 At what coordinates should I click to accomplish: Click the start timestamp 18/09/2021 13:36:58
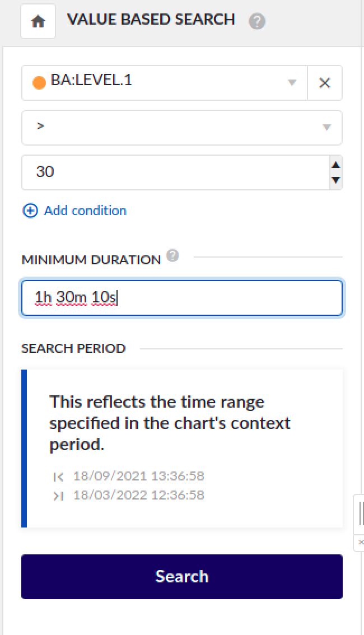pyautogui.click(x=138, y=477)
